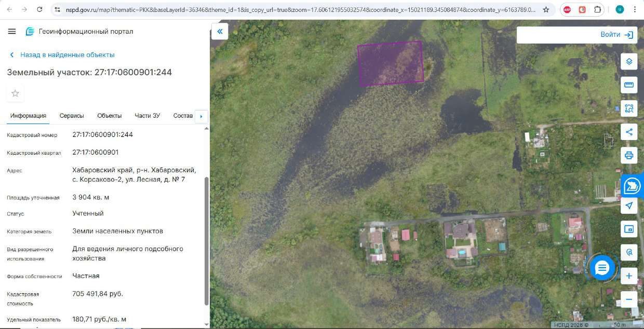Open the Части ЗУ tab
Image resolution: width=644 pixels, height=329 pixels.
(147, 116)
